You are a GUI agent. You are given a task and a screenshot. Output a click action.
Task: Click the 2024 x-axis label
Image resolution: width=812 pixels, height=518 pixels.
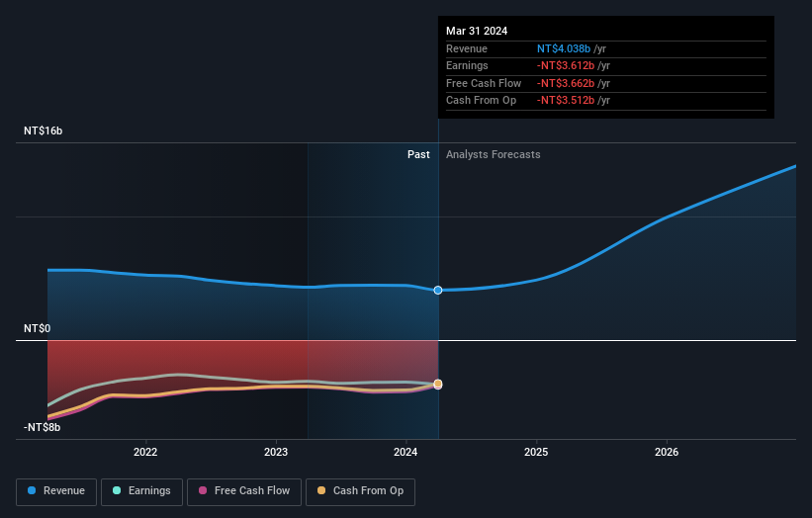pos(406,452)
